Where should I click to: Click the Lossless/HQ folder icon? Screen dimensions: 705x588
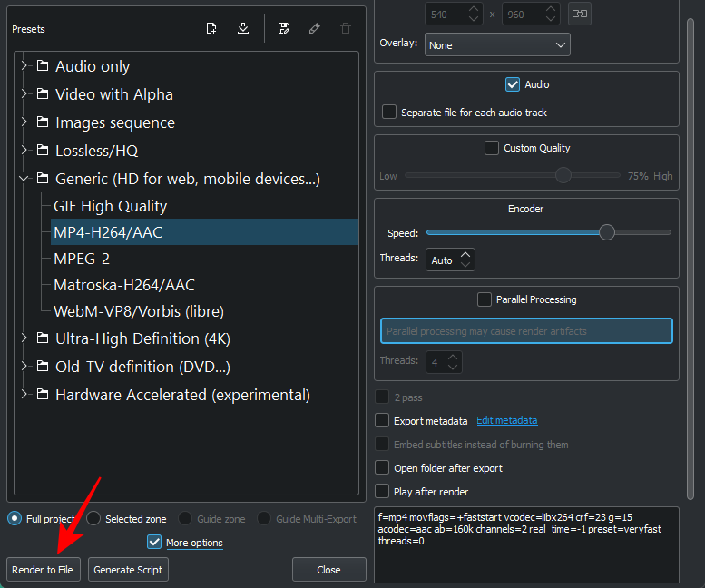[42, 151]
